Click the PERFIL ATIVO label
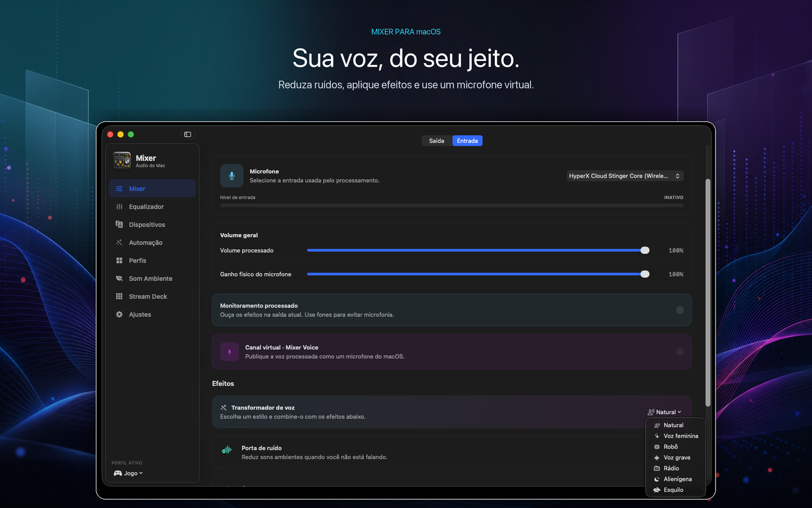The height and width of the screenshot is (508, 812). [x=127, y=463]
